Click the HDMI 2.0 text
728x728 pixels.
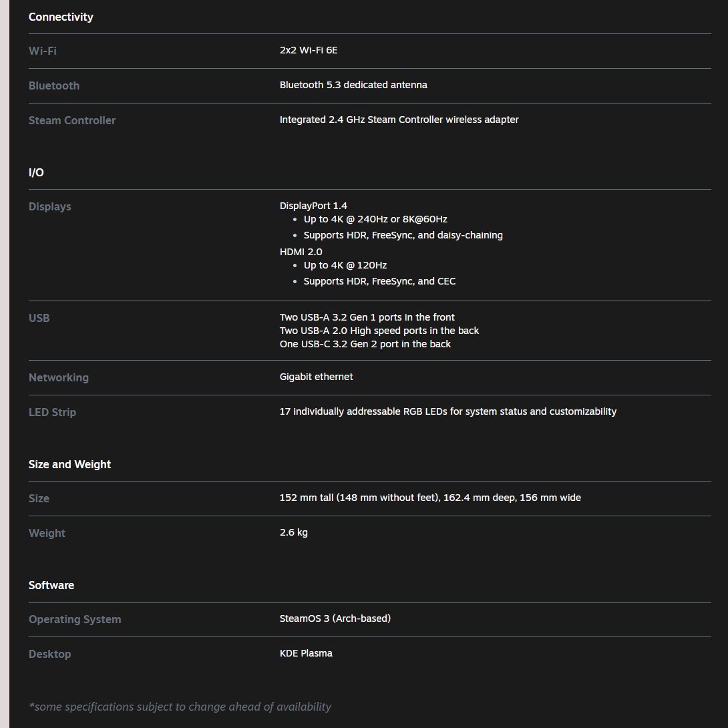coord(301,252)
